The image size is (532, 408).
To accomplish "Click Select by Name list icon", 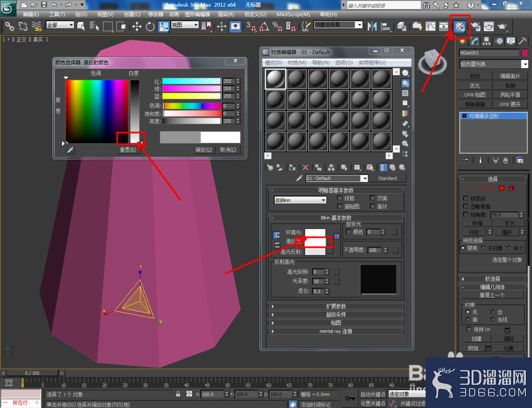I will [x=94, y=27].
